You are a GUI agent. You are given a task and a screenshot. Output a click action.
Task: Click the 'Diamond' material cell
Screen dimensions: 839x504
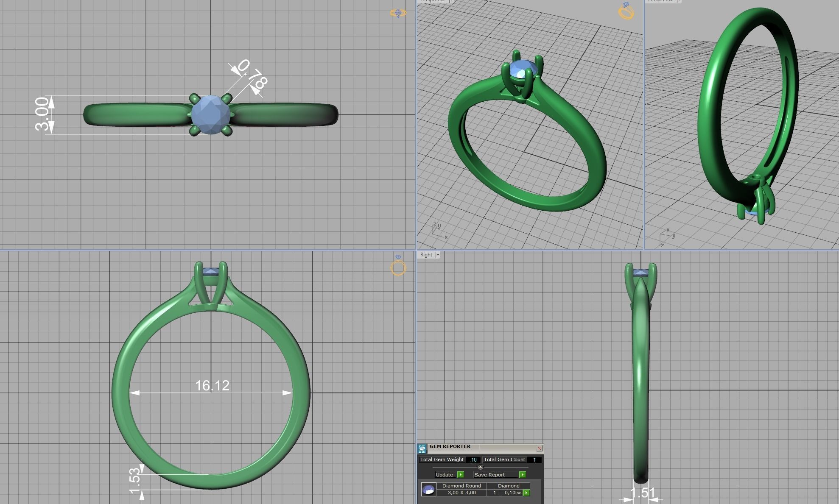click(x=509, y=486)
